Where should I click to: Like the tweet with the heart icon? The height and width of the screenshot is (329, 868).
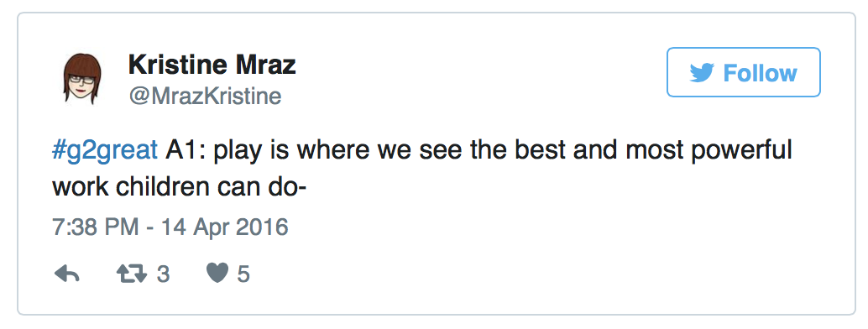point(217,273)
